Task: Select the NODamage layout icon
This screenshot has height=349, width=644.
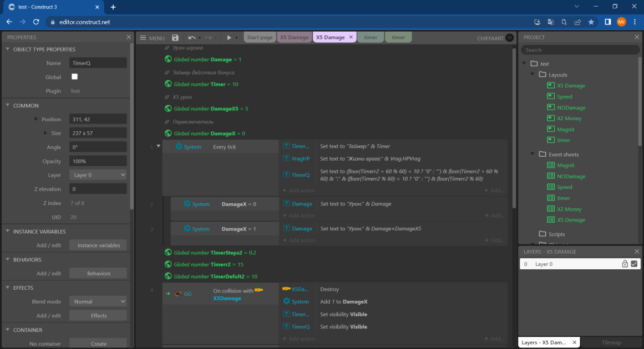Action: [551, 107]
